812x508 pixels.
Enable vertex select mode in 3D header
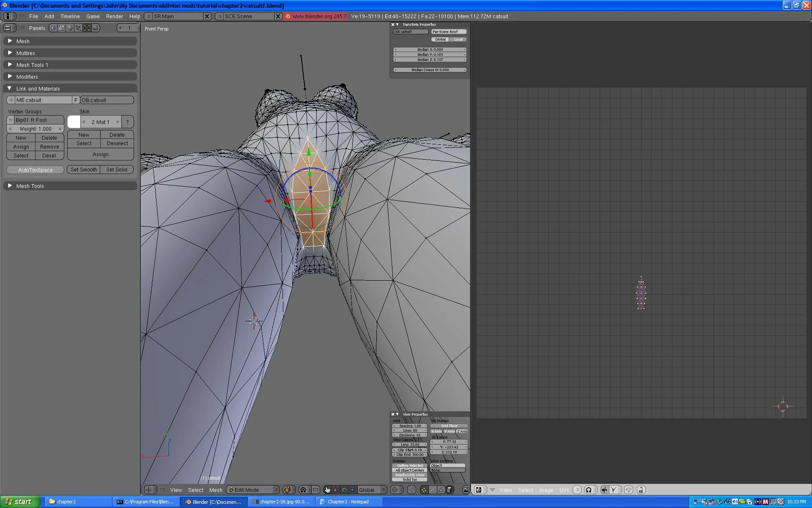(424, 490)
